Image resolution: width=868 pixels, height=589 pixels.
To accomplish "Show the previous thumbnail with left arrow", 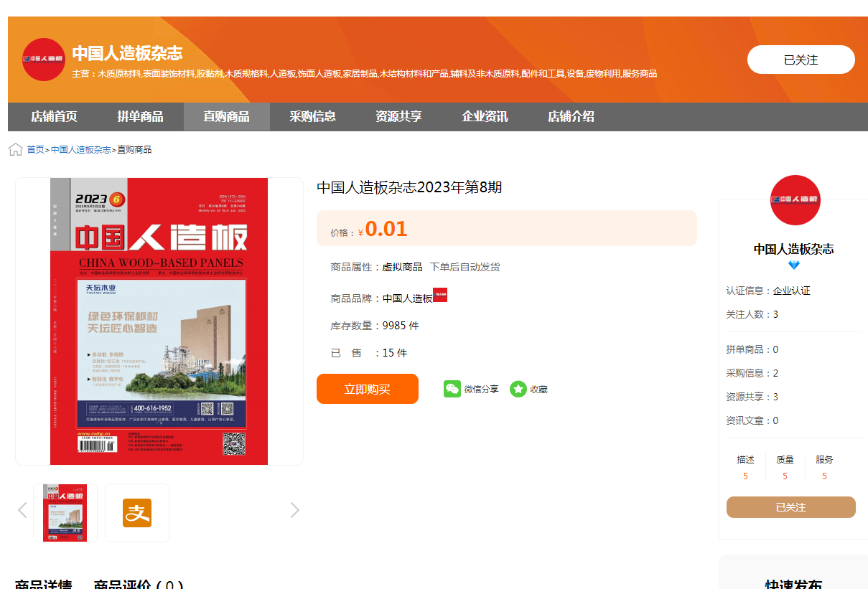I will tap(22, 510).
